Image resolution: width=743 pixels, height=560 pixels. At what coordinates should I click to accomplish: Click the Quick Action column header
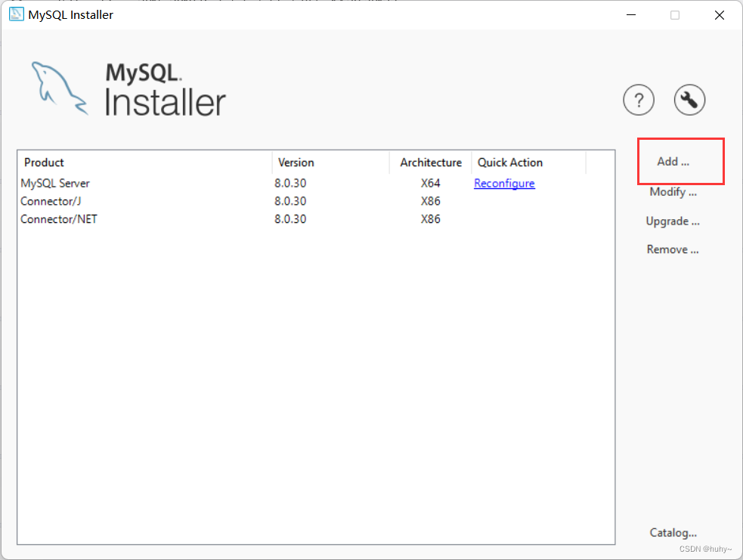[529, 162]
